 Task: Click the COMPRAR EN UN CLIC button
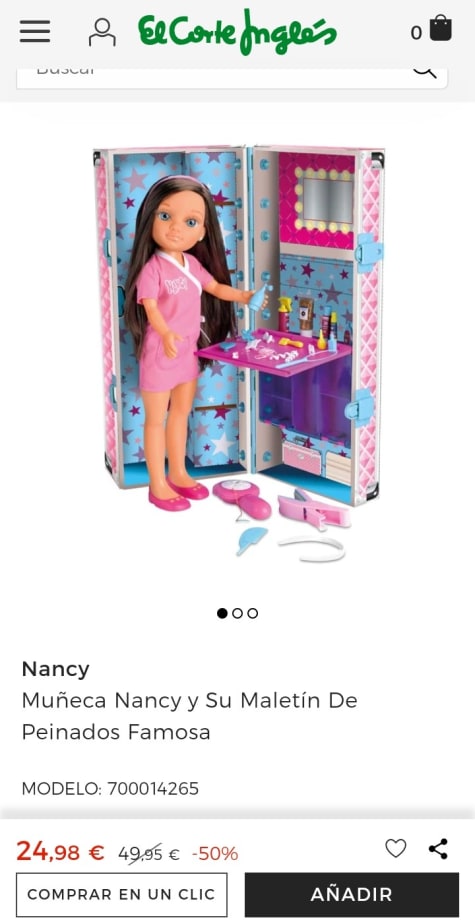click(121, 894)
